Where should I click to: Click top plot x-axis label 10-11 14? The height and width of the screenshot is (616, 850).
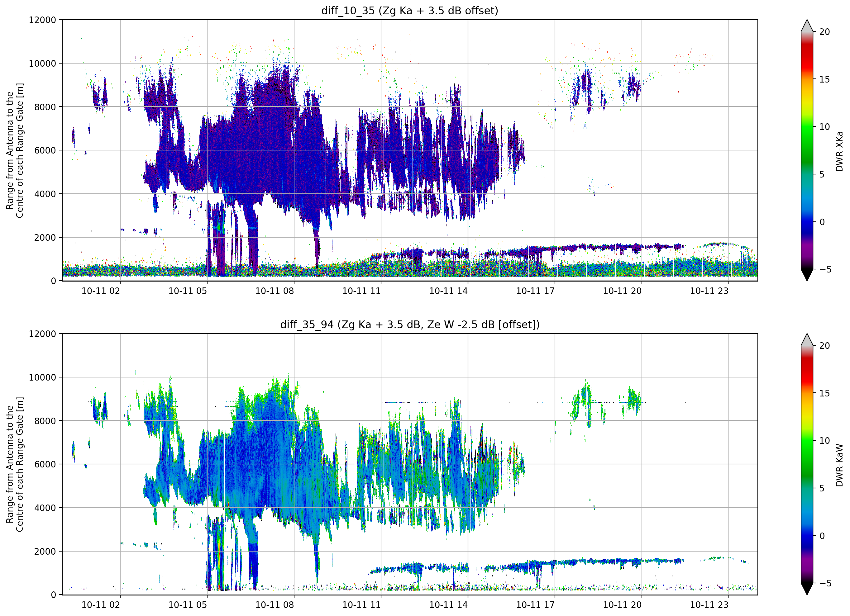point(449,291)
